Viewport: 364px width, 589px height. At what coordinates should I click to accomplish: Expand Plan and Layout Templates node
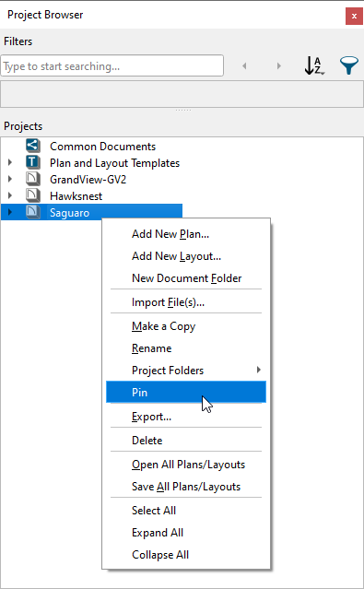pos(10,162)
